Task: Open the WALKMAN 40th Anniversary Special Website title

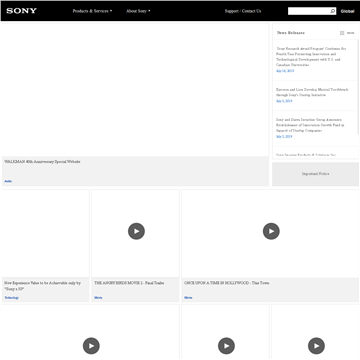Action: [x=42, y=162]
